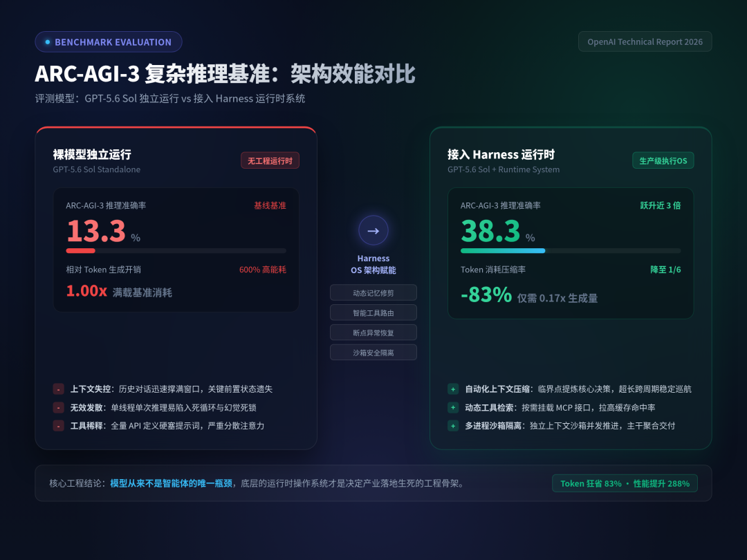Screen dimensions: 747x560
Task: Click the BENCHMARK EVALUATION badge
Action: point(109,42)
